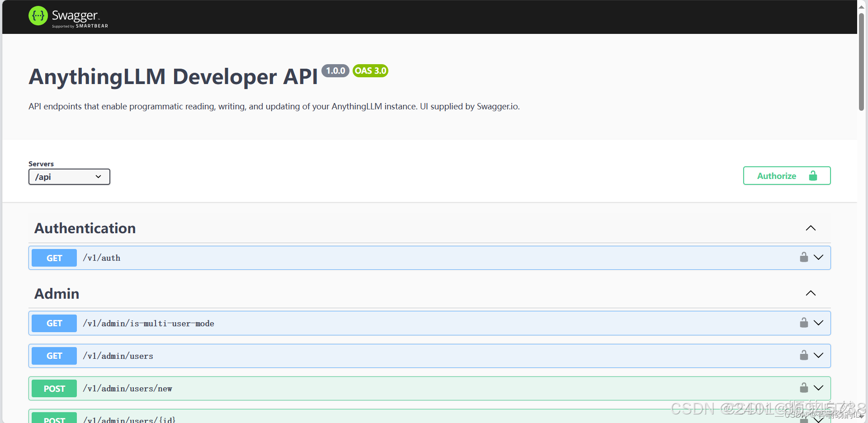Collapse the Admin section chevron
This screenshot has height=423, width=868.
[x=811, y=293]
